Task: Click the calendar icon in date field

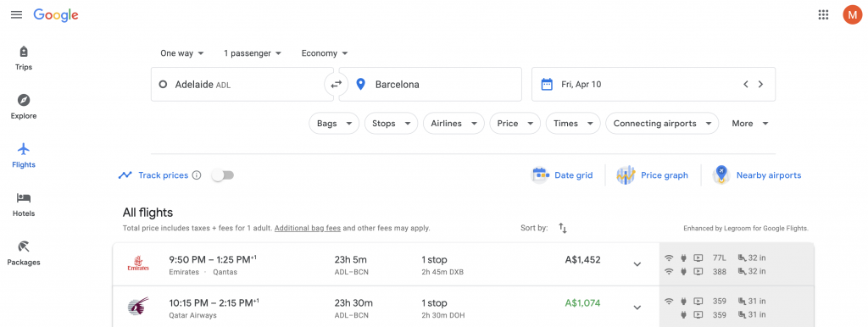Action: 547,84
